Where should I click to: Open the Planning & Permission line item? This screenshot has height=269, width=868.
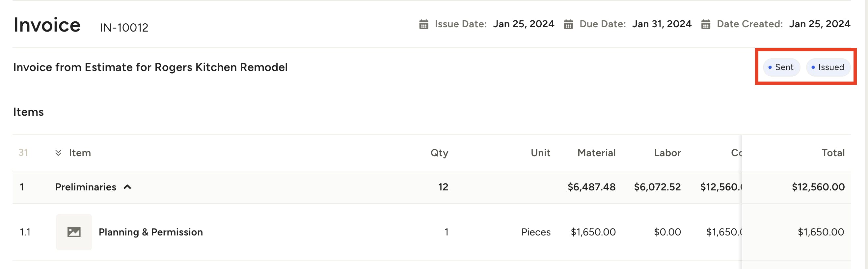[x=150, y=232]
